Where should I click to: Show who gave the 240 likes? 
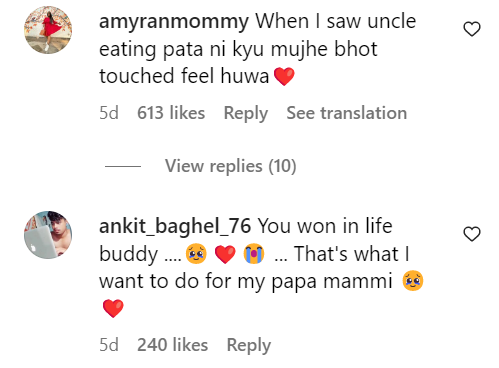point(172,345)
